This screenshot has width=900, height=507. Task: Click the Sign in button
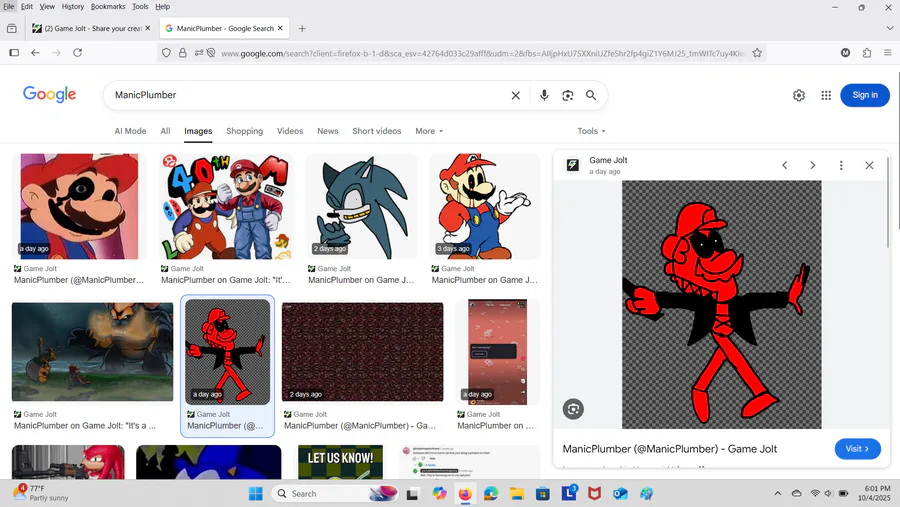pos(865,95)
